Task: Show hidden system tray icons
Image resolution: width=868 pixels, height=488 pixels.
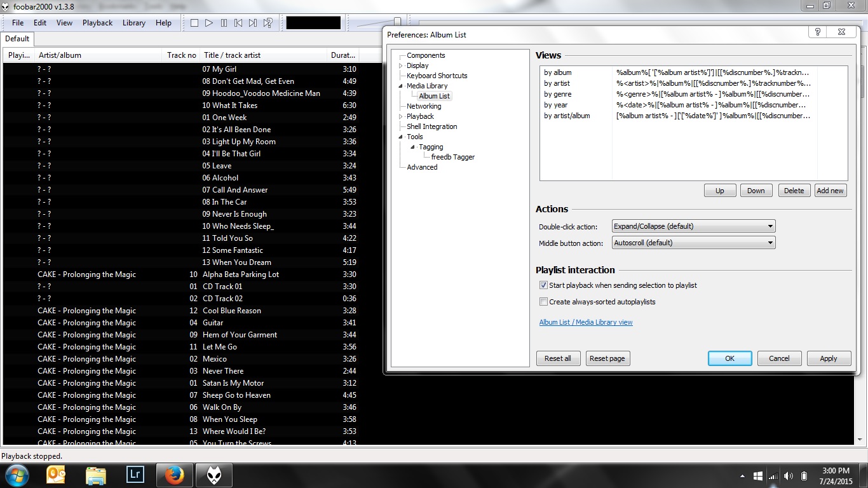Action: coord(743,476)
